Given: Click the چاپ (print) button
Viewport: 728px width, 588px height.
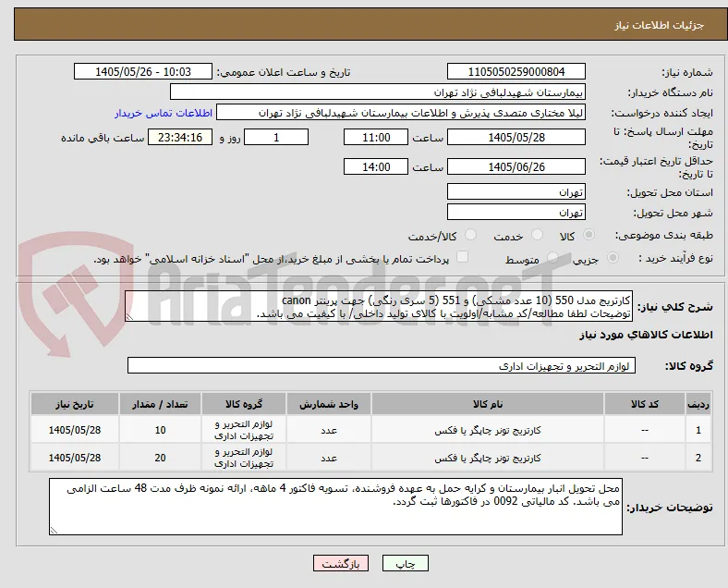Looking at the screenshot, I should click(x=406, y=563).
